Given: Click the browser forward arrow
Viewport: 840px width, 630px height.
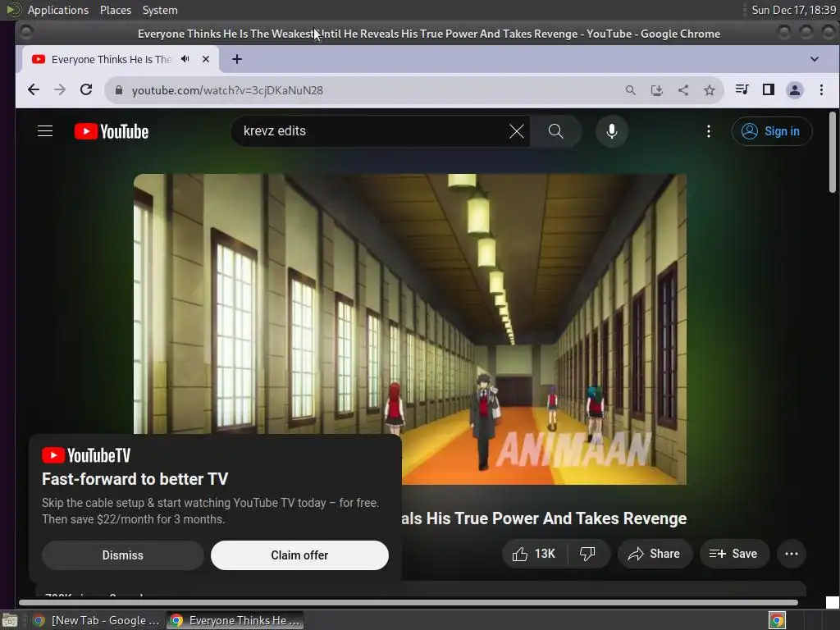Looking at the screenshot, I should coord(60,90).
